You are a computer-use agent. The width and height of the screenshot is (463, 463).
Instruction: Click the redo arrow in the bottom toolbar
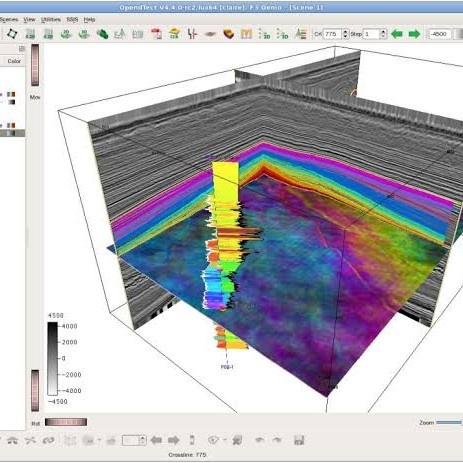tap(277, 440)
